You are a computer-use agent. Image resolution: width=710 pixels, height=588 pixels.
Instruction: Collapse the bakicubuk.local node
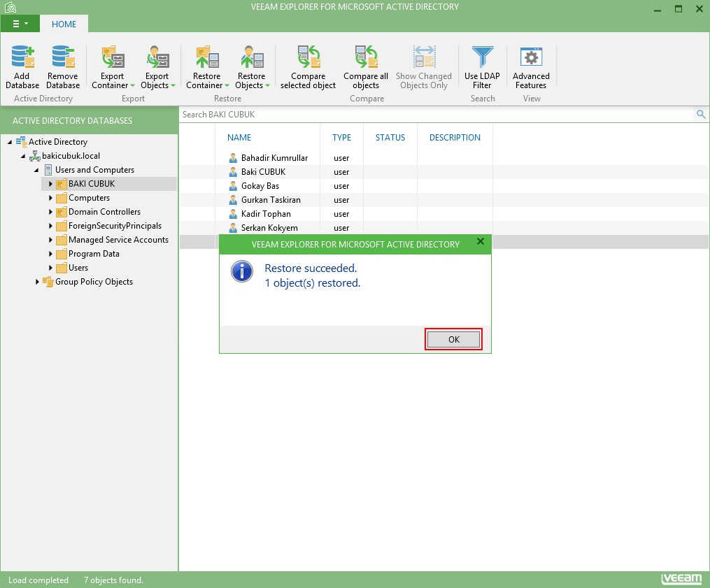coord(23,156)
